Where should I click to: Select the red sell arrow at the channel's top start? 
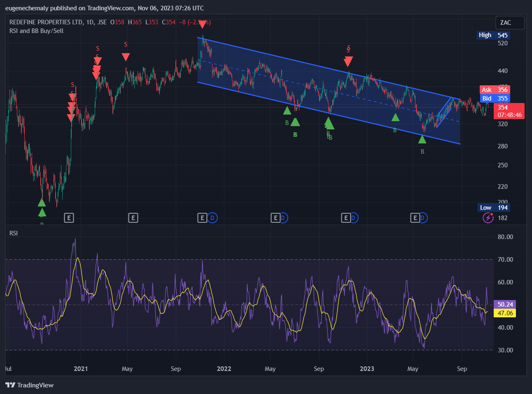202,24
